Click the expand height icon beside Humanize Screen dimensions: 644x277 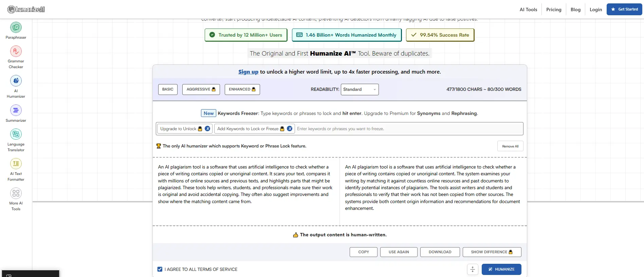[x=473, y=270]
